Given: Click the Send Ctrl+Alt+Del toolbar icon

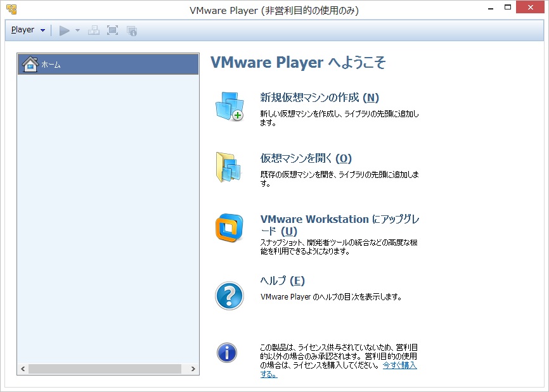Looking at the screenshot, I should click(93, 30).
